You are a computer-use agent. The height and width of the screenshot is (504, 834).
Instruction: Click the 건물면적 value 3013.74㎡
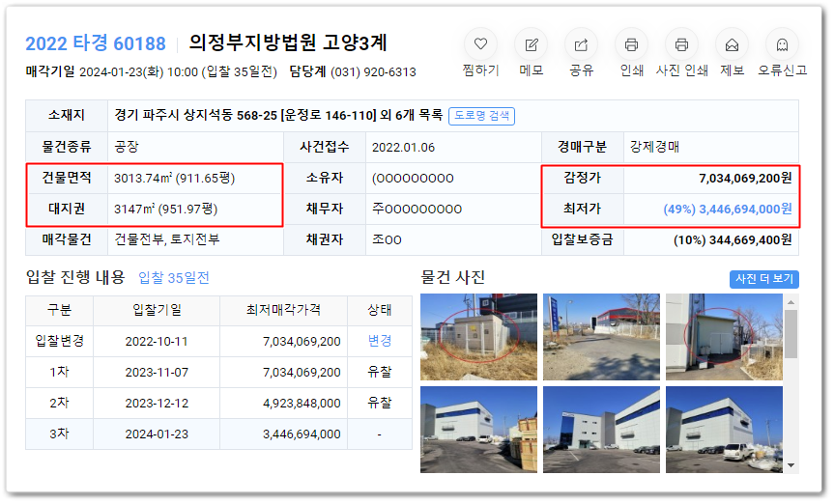[x=175, y=178]
